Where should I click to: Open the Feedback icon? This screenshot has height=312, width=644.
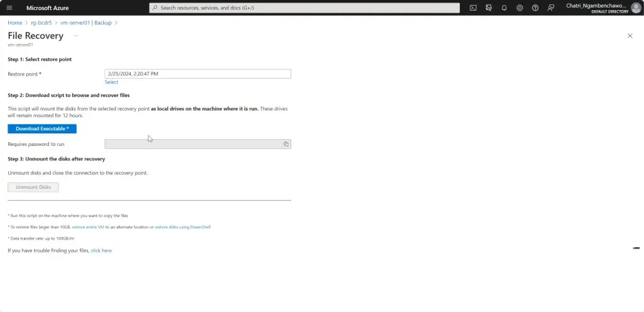[x=551, y=8]
